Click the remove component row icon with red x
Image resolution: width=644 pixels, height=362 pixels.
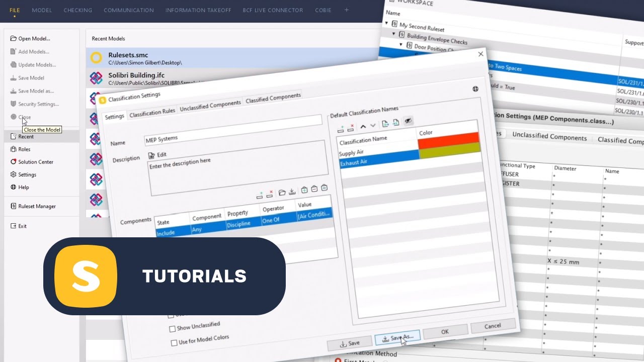270,193
